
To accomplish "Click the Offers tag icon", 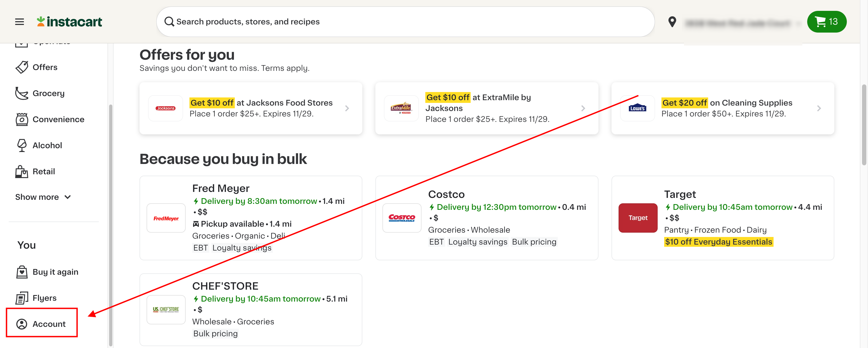I will pos(22,67).
